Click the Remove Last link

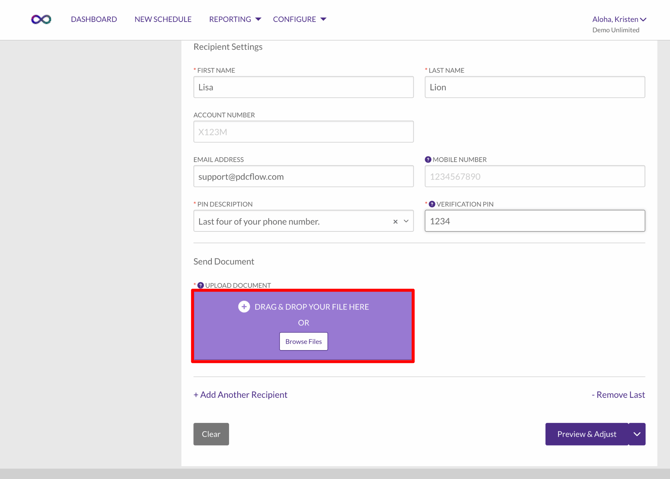coord(618,395)
